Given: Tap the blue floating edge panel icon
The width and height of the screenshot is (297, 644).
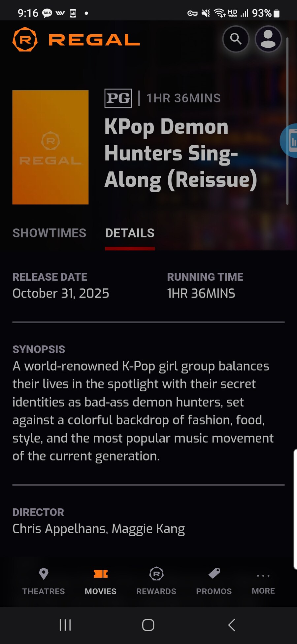Looking at the screenshot, I should (289, 140).
